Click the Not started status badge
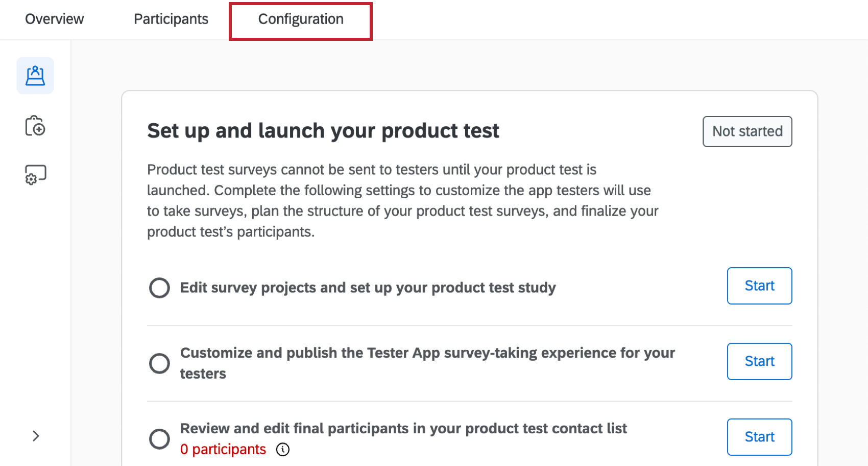Screen dimensions: 868x466 click(x=747, y=131)
